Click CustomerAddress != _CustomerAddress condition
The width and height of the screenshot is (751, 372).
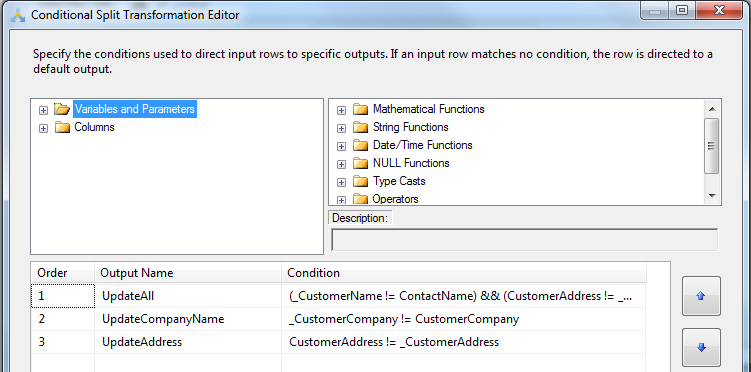(x=464, y=342)
